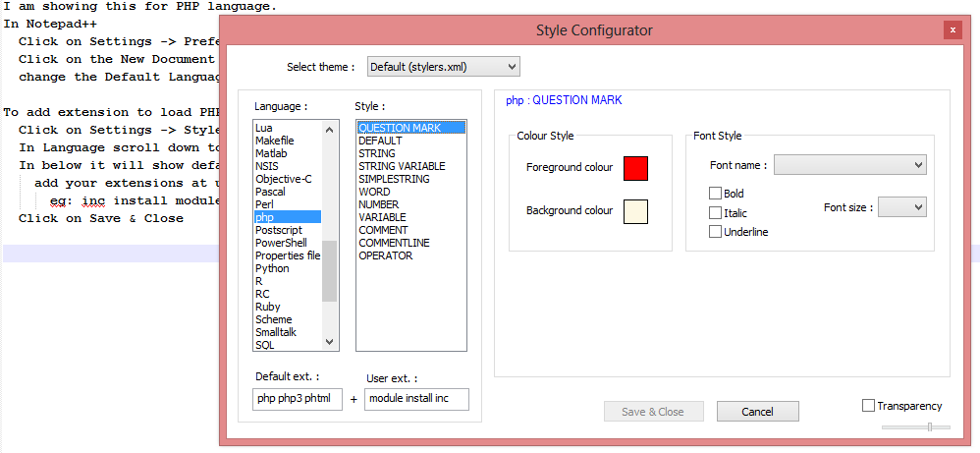Image resolution: width=980 pixels, height=453 pixels.
Task: Open the Font size dropdown
Action: point(901,207)
